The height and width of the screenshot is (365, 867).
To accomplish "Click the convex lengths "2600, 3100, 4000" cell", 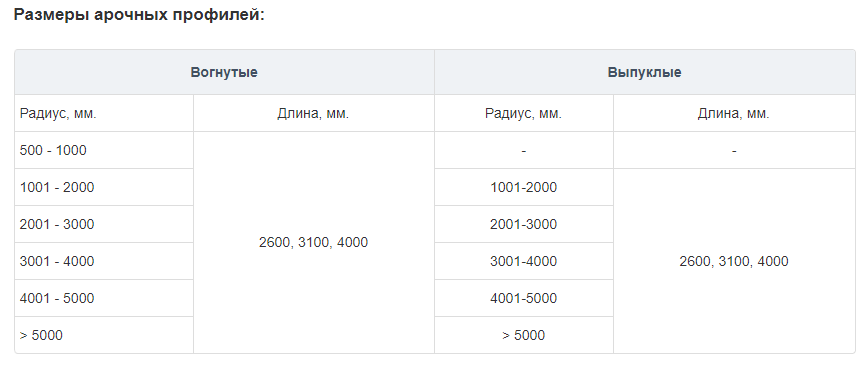I will [x=734, y=261].
